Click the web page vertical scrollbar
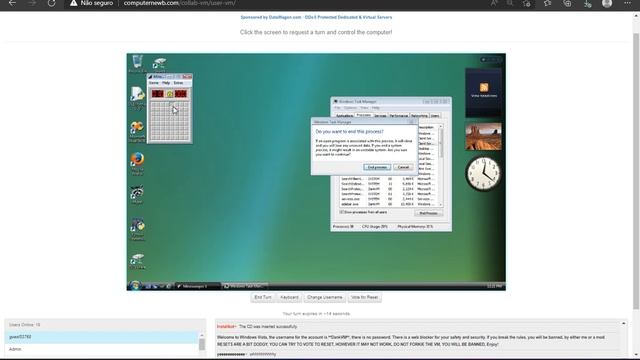Image resolution: width=640 pixels, height=360 pixels. click(636, 171)
